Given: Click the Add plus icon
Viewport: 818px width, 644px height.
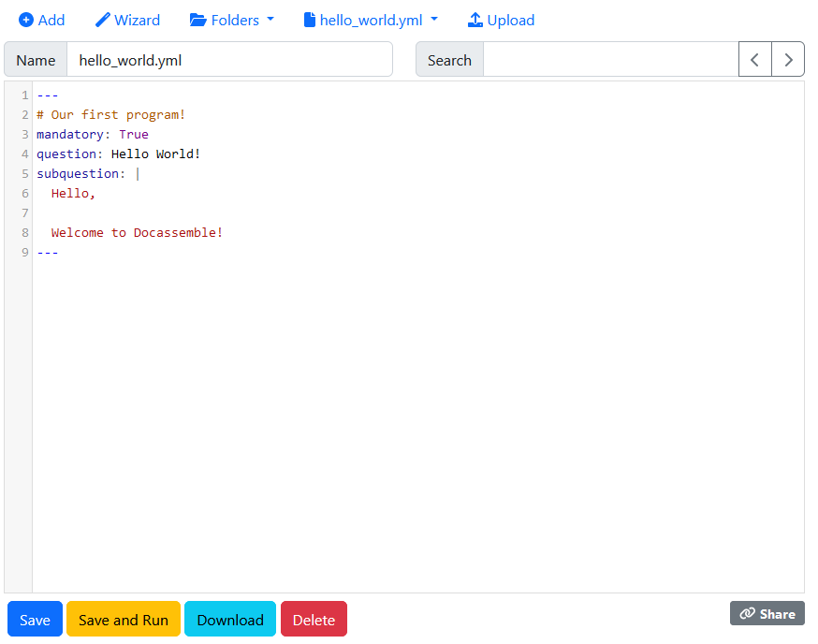Looking at the screenshot, I should coord(24,20).
